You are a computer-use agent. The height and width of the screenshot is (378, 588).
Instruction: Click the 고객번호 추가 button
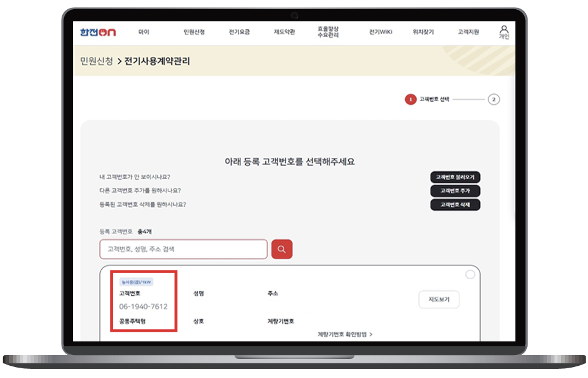tap(455, 191)
